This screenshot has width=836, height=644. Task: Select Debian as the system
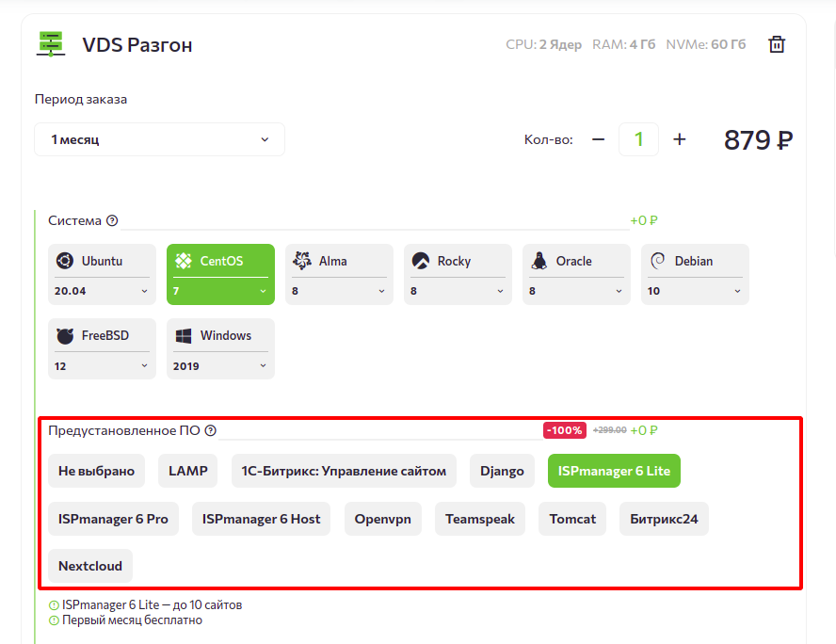(x=695, y=261)
